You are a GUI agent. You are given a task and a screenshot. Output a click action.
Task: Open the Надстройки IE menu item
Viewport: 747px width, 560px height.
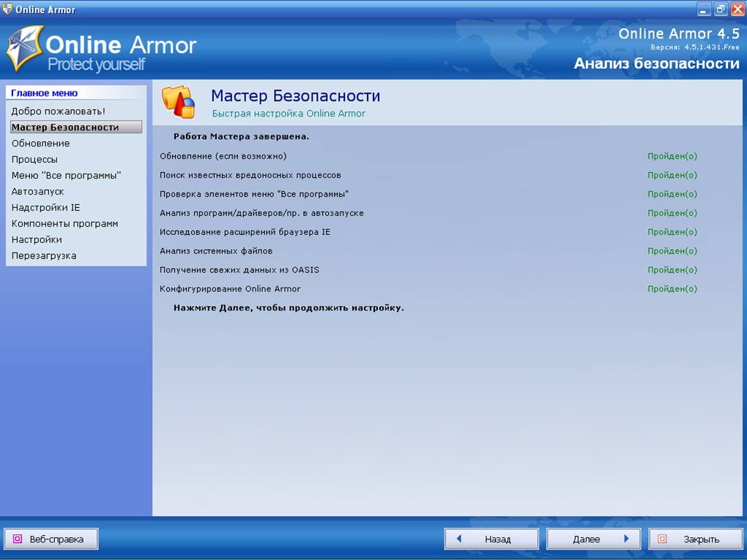pyautogui.click(x=45, y=208)
